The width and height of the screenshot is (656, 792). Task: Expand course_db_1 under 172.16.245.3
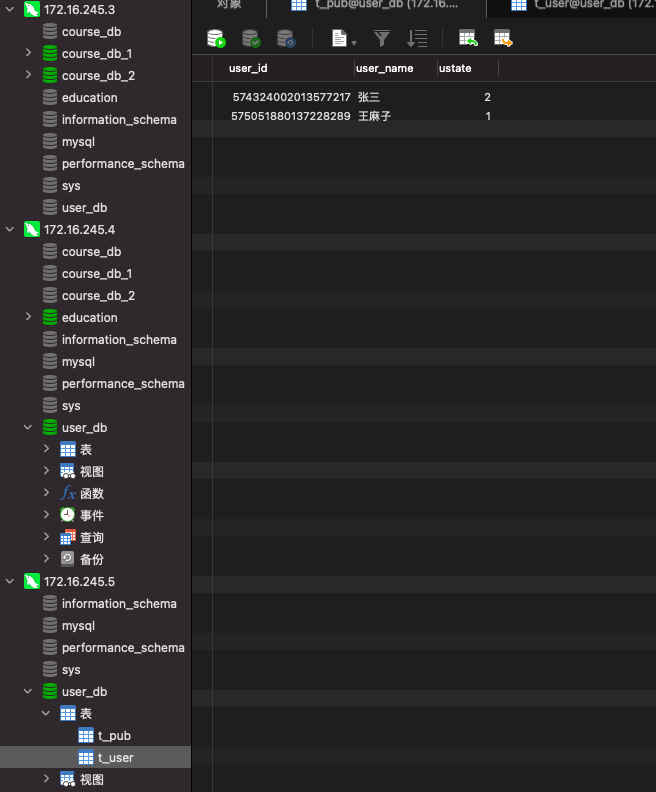28,53
